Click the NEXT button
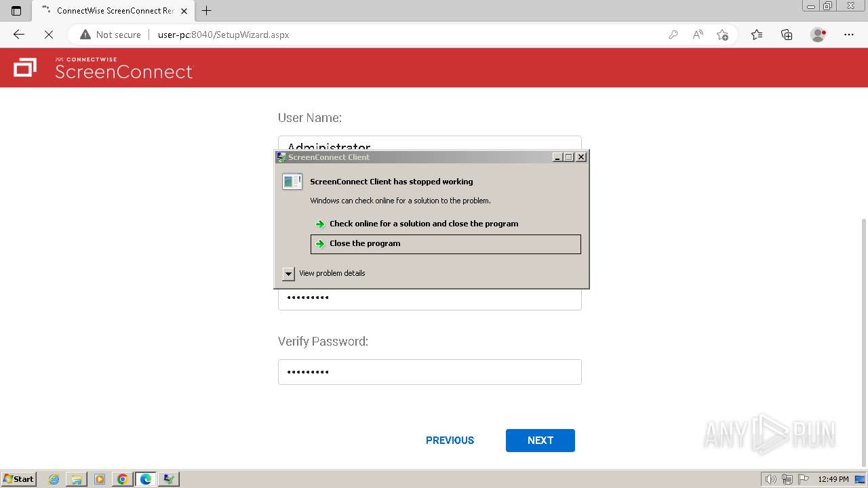The width and height of the screenshot is (868, 488). [540, 441]
